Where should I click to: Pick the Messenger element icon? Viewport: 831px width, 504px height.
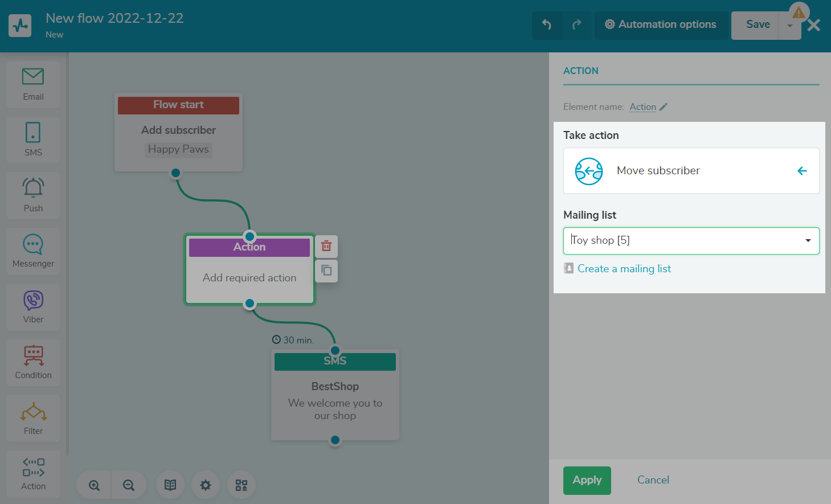33,251
